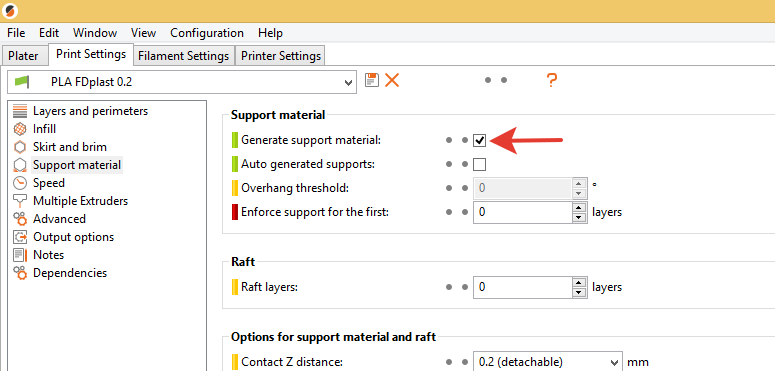The width and height of the screenshot is (775, 371).
Task: Enable Auto generated supports checkbox
Action: 479,164
